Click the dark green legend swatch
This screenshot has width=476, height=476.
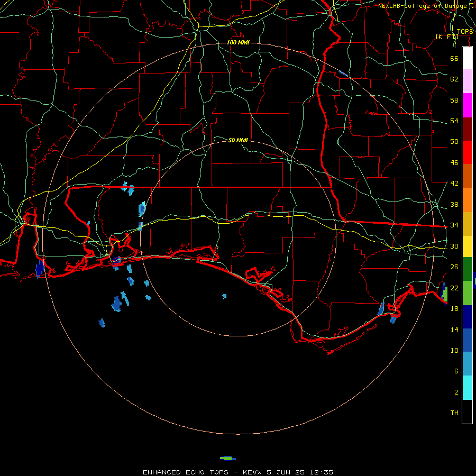coord(467,269)
